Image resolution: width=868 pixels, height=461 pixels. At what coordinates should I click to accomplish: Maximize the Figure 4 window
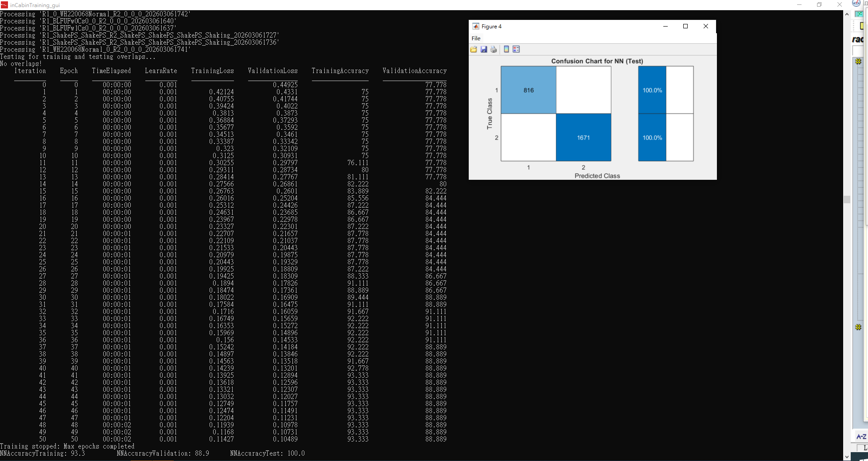[x=685, y=26]
